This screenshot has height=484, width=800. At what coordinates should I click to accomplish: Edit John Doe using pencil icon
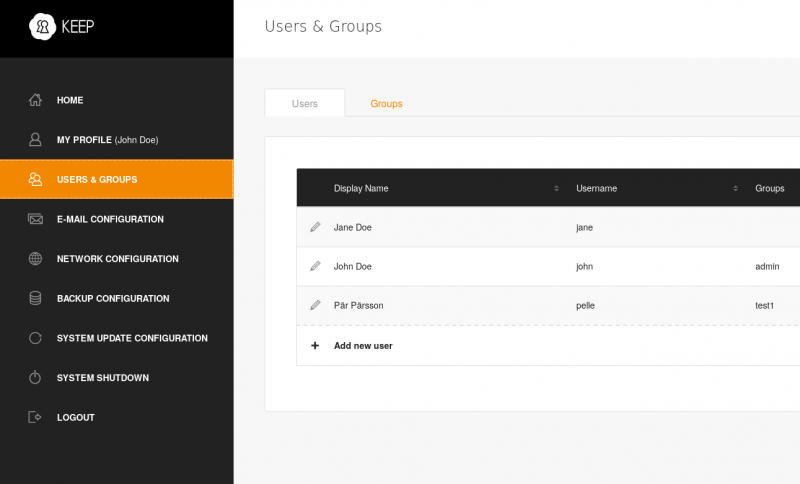315,266
